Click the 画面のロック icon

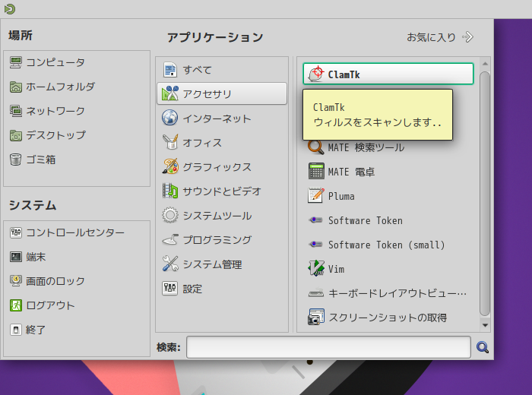point(16,281)
